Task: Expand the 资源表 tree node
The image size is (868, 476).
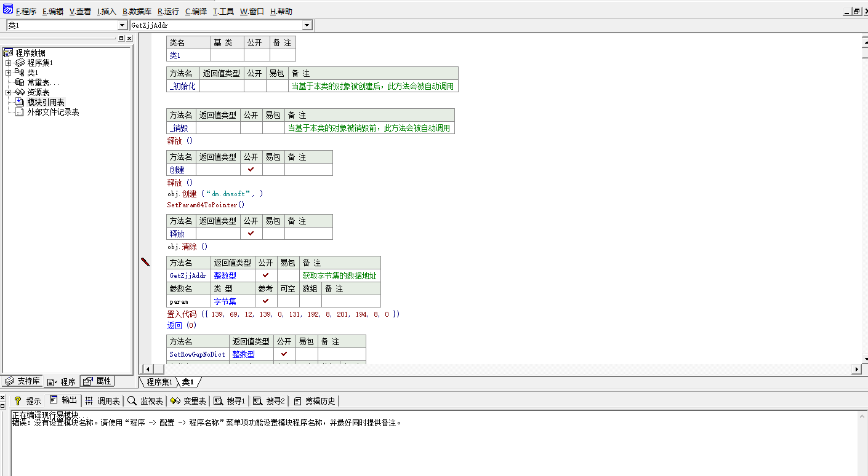Action: click(x=8, y=92)
